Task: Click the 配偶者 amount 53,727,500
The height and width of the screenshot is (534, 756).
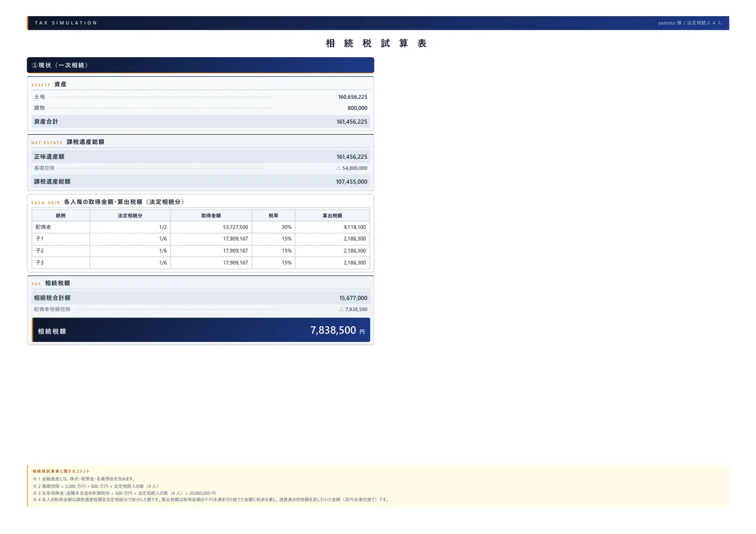Action: [x=235, y=227]
